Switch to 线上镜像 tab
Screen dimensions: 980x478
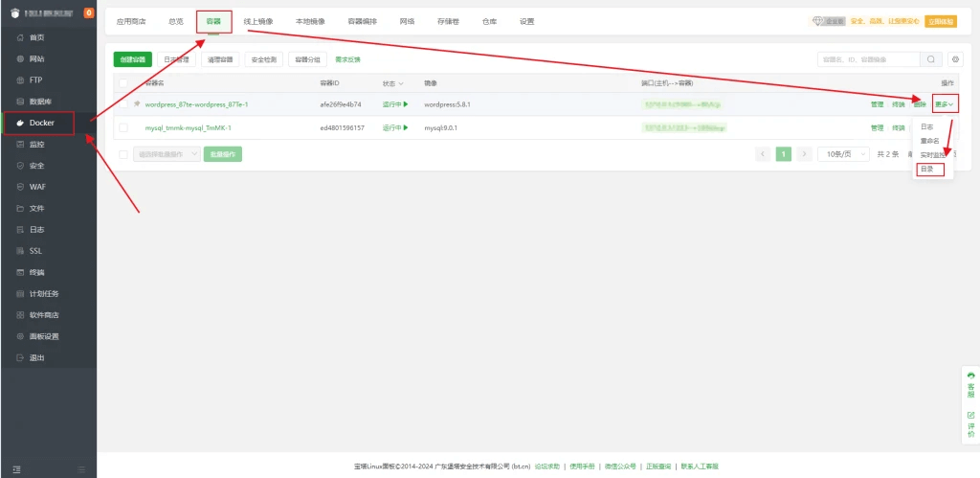click(258, 21)
